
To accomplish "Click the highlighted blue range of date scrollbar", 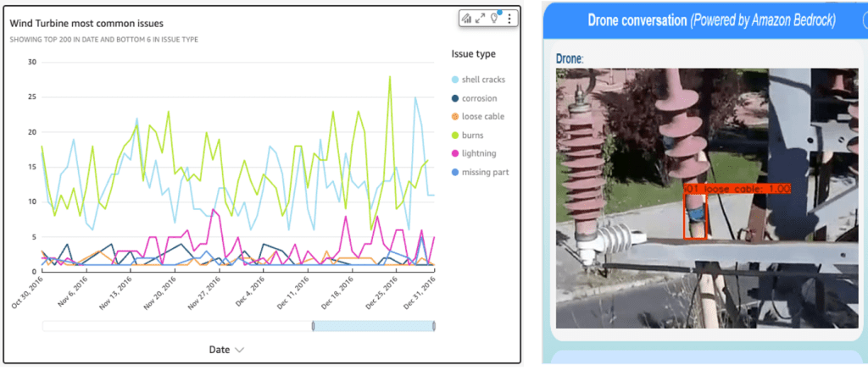I will pyautogui.click(x=373, y=326).
